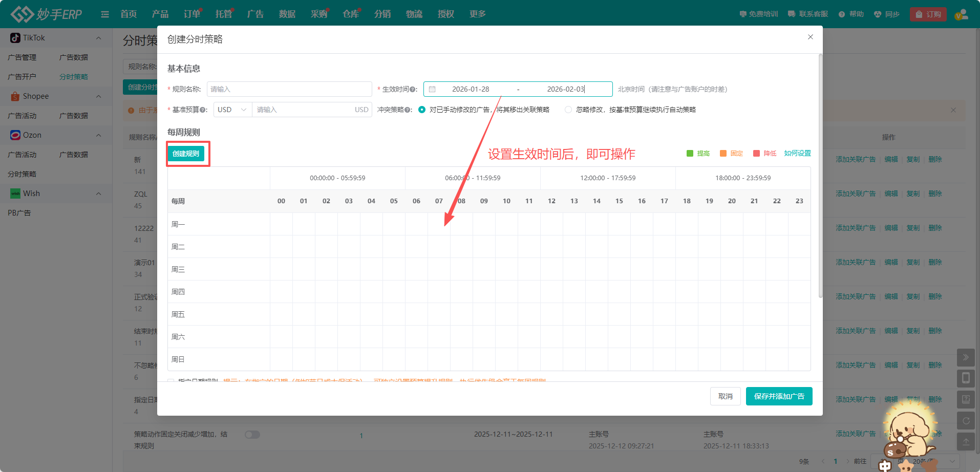Close the 创建分时策略 dialog
The image size is (980, 472).
[811, 37]
